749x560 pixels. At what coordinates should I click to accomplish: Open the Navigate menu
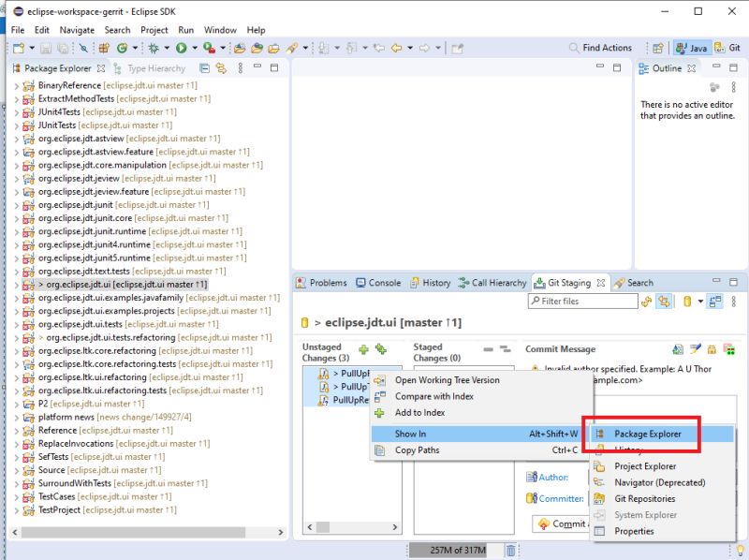coord(77,29)
